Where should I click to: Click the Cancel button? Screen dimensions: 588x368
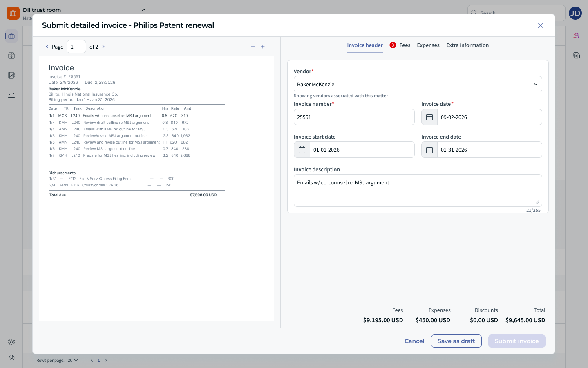(x=414, y=341)
